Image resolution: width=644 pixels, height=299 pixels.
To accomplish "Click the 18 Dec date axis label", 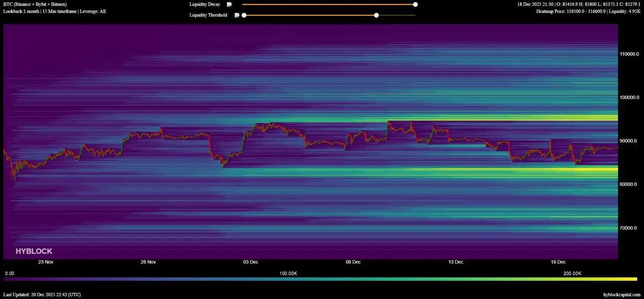I will point(558,262).
